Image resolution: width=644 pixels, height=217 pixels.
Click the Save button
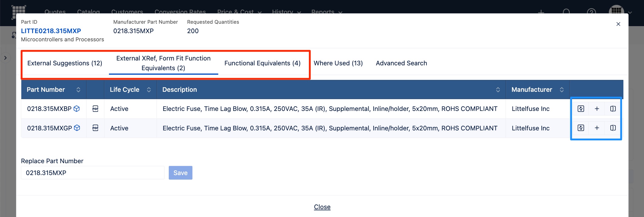pos(180,173)
